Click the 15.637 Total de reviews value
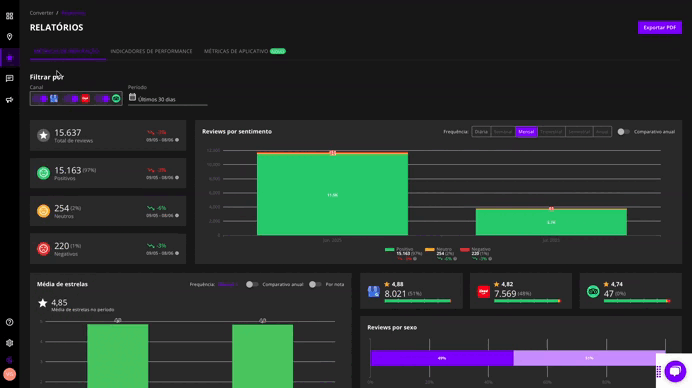Viewport: 692px width, 388px height. click(68, 132)
